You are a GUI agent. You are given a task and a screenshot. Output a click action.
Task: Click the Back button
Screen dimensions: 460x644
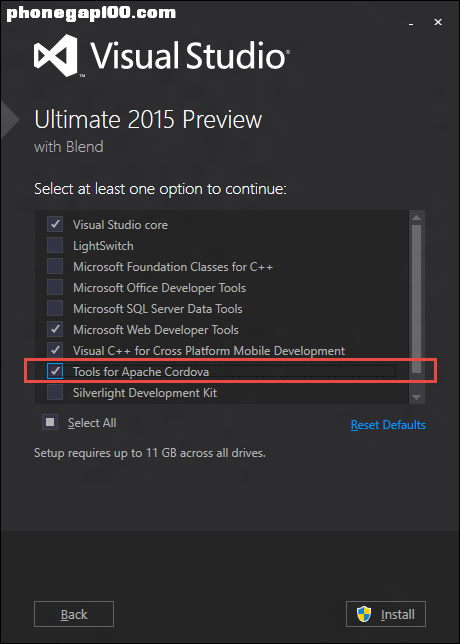tap(74, 614)
